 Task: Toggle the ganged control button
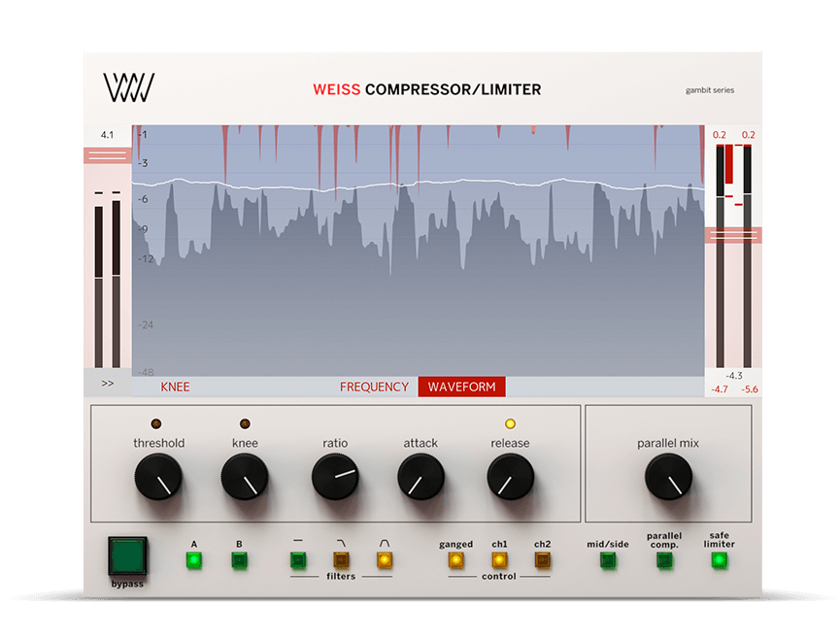pos(455,560)
